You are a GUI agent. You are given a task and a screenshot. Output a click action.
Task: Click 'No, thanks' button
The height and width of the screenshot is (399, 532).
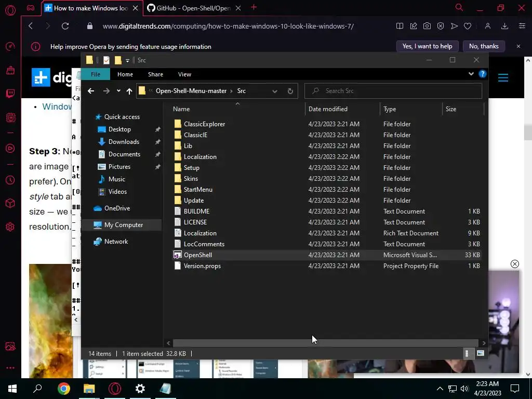pos(484,46)
